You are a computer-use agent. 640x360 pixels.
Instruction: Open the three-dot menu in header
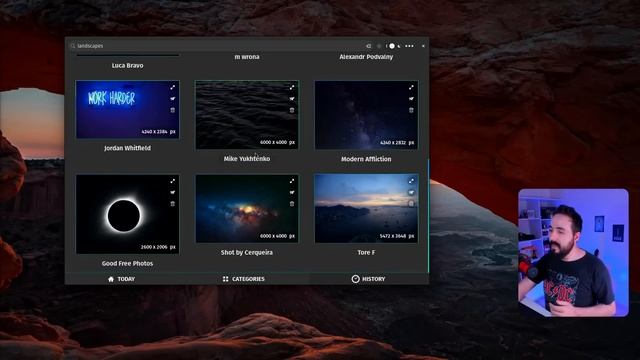409,46
